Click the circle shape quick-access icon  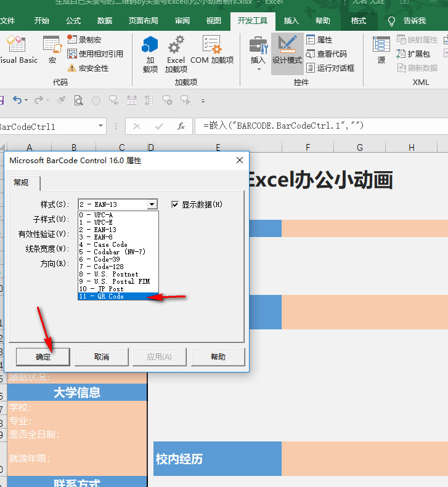96,100
